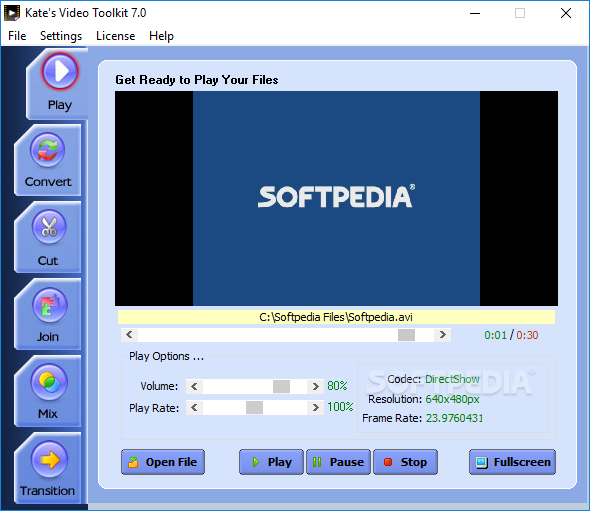Screen dimensions: 590x511
Task: Click the 23.9760431 frame rate value
Action: pos(454,418)
